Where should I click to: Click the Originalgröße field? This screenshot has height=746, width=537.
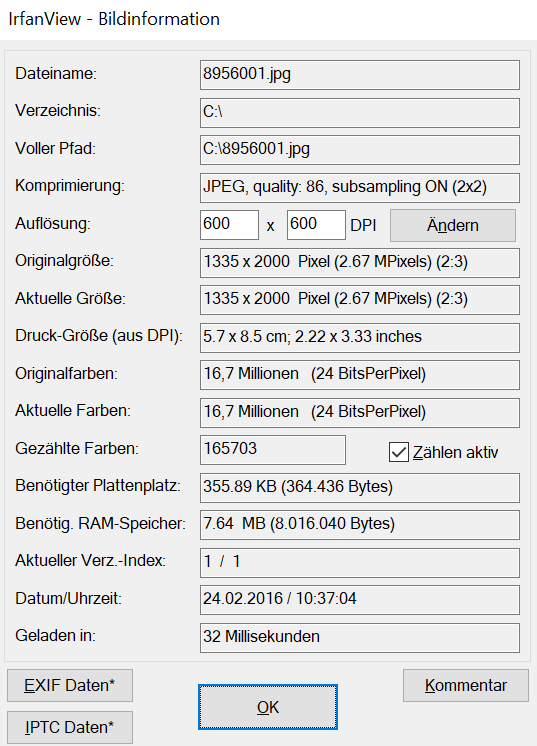(x=360, y=263)
